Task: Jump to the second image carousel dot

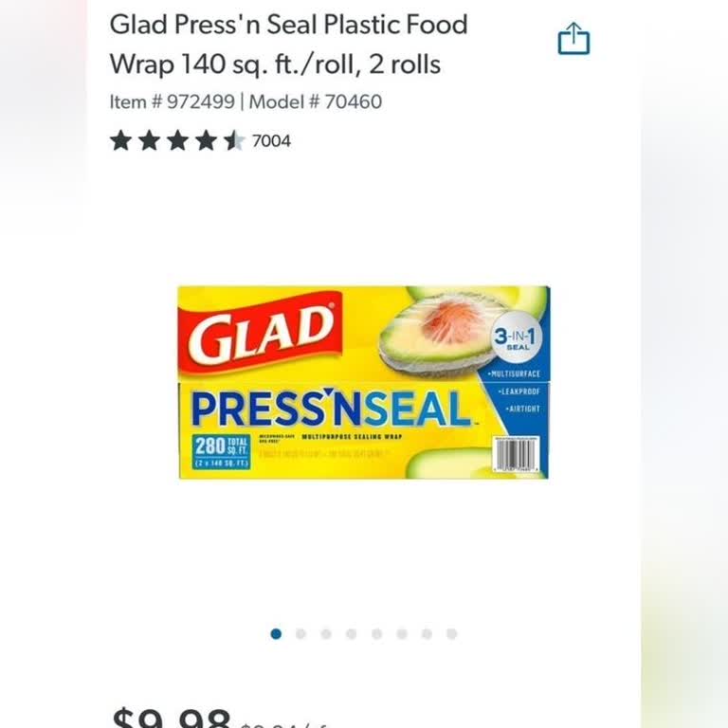Action: pyautogui.click(x=300, y=633)
